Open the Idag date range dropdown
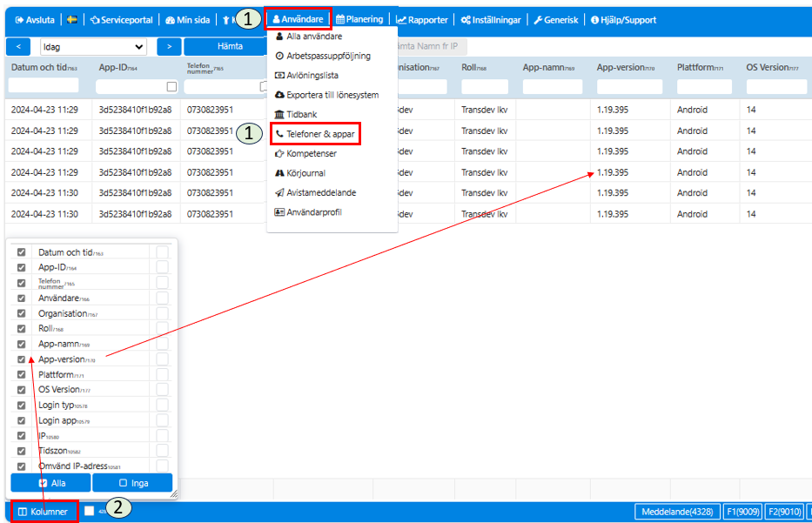The image size is (812, 523). 93,47
